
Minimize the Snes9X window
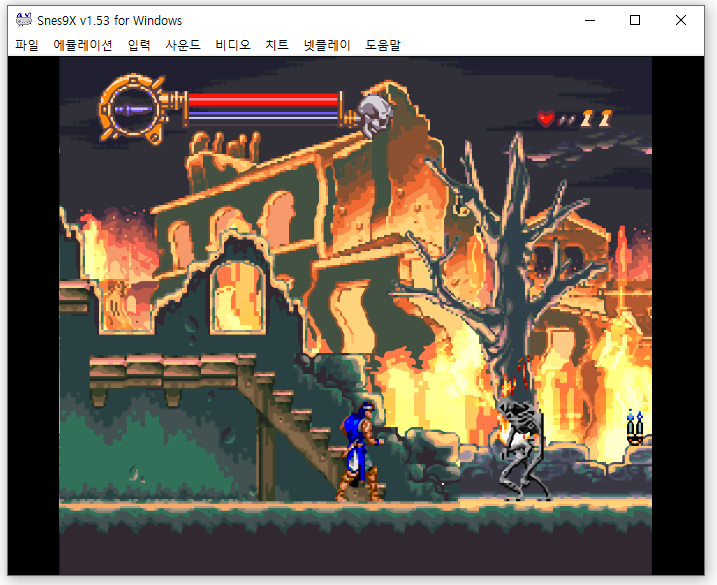590,20
